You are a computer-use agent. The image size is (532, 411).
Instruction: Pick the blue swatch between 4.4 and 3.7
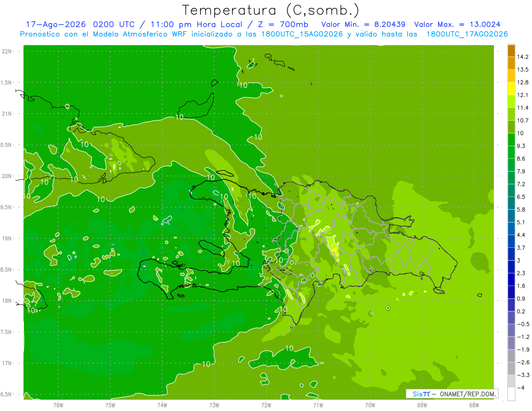[x=511, y=241]
